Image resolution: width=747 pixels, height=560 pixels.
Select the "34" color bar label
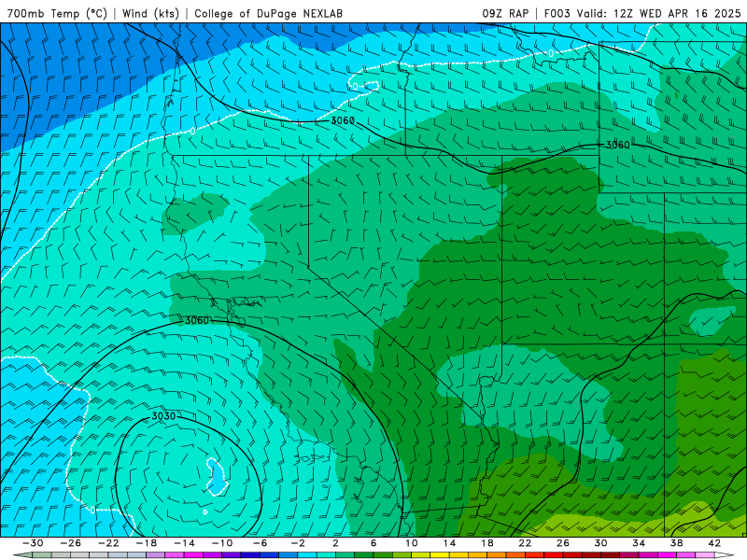click(639, 543)
